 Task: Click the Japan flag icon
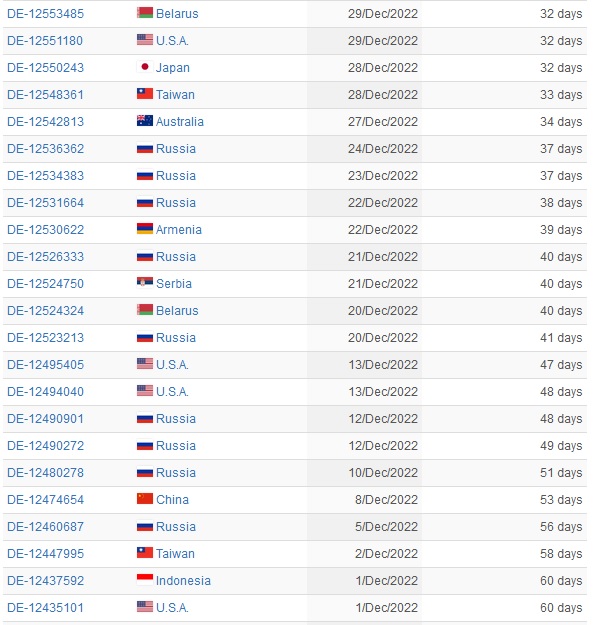[x=145, y=67]
